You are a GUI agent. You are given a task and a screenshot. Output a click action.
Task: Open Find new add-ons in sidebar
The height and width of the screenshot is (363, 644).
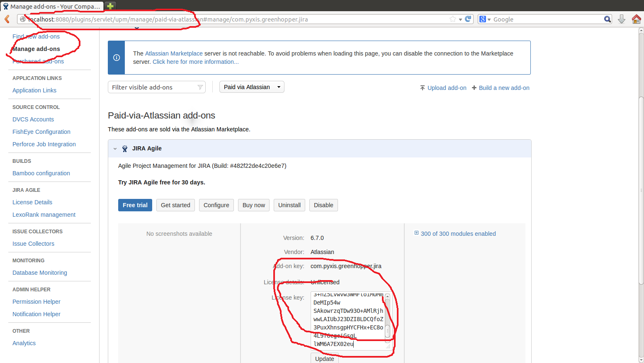pyautogui.click(x=36, y=36)
